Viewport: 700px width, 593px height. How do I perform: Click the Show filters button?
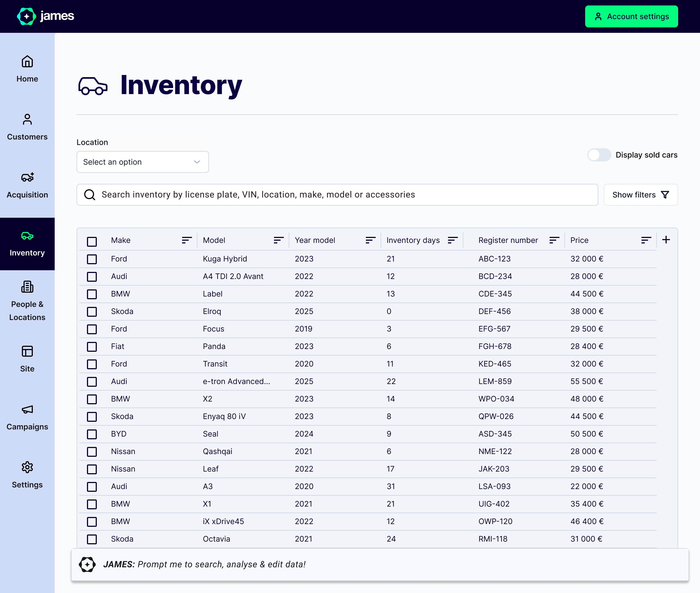click(x=640, y=195)
